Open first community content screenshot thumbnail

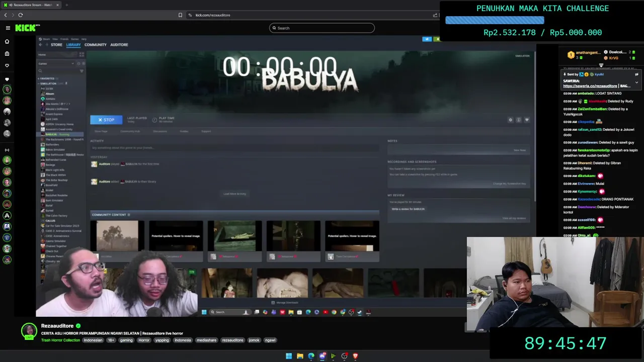point(117,236)
